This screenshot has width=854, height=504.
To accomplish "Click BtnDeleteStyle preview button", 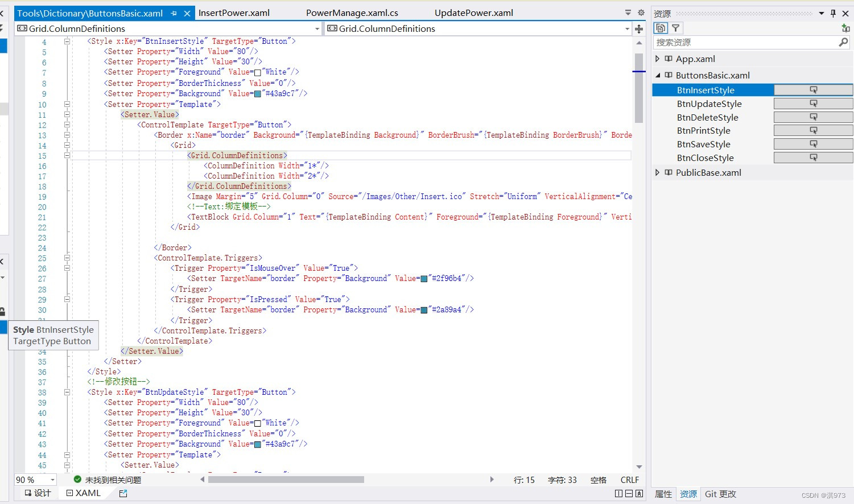I will [x=813, y=117].
